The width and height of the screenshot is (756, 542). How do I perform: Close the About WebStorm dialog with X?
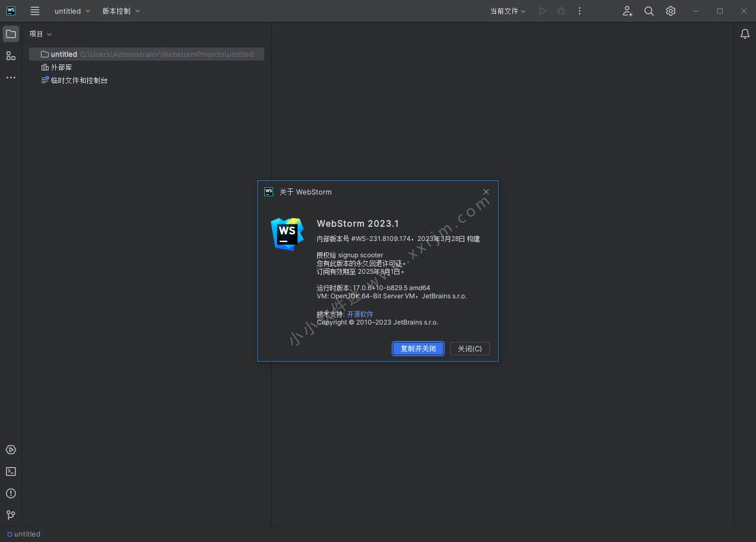click(486, 192)
